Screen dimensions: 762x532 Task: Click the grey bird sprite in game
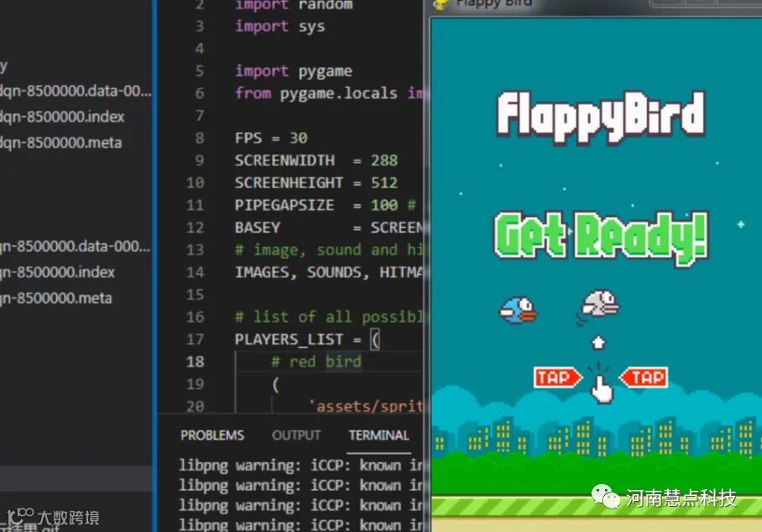pos(600,305)
